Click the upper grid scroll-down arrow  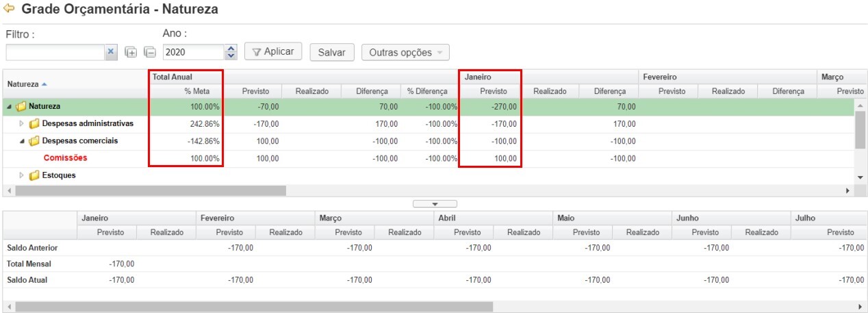860,177
